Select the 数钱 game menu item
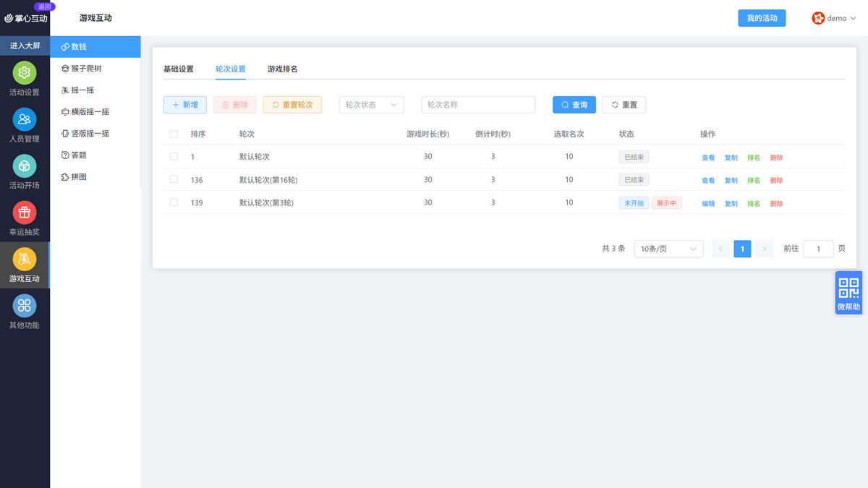Screen dimensions: 868x488 (x=95, y=46)
